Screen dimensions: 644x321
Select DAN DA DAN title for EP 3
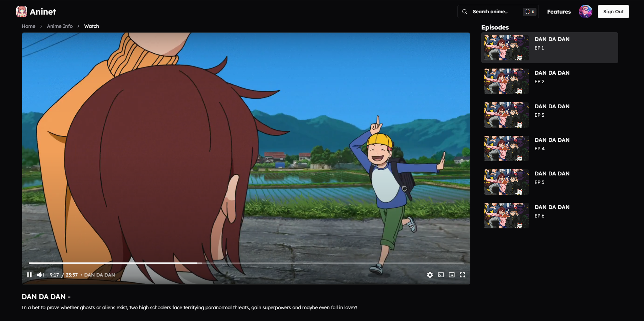[x=552, y=106]
